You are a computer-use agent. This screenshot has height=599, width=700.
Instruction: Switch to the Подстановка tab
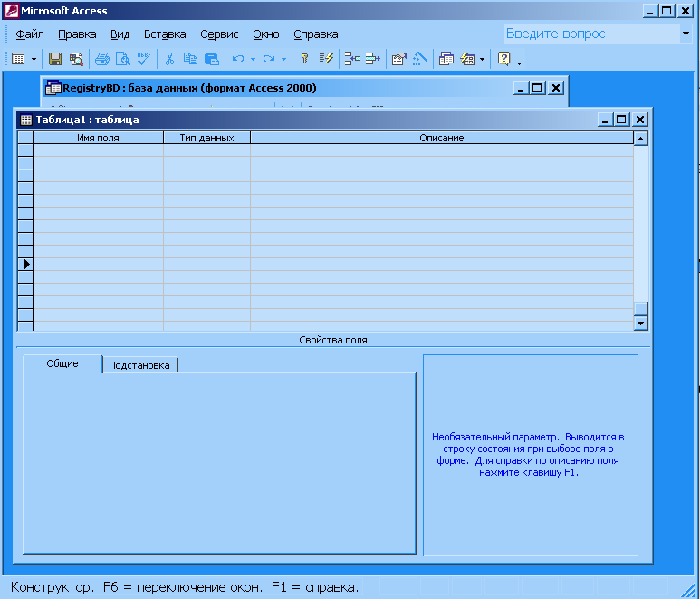click(139, 365)
